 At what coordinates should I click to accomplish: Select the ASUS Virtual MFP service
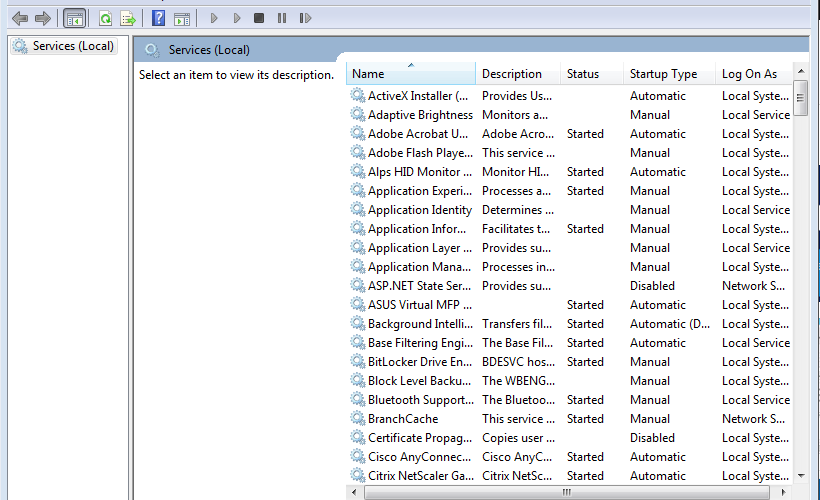tap(419, 305)
